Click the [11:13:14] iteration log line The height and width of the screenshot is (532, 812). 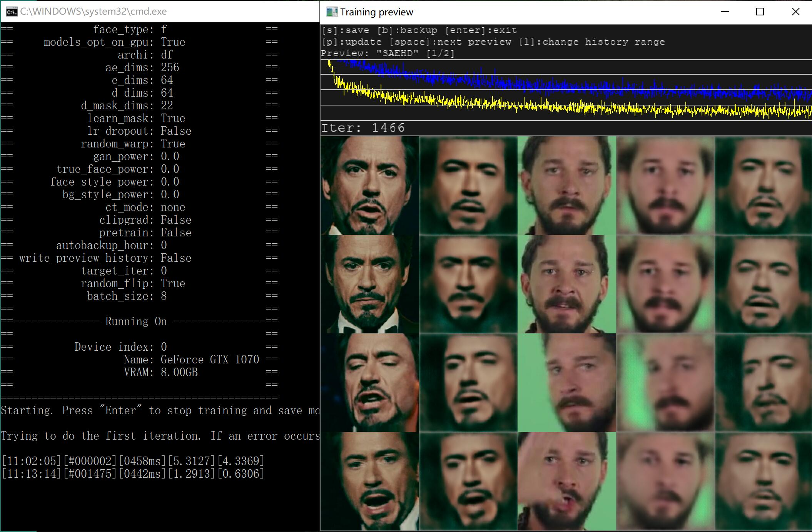pos(133,473)
